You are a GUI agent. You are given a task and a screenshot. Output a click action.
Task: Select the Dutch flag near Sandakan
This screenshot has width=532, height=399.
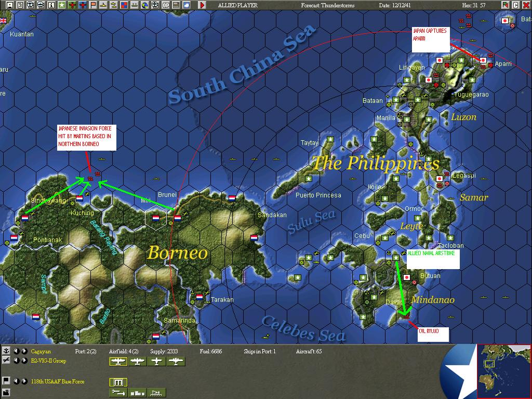254,237
